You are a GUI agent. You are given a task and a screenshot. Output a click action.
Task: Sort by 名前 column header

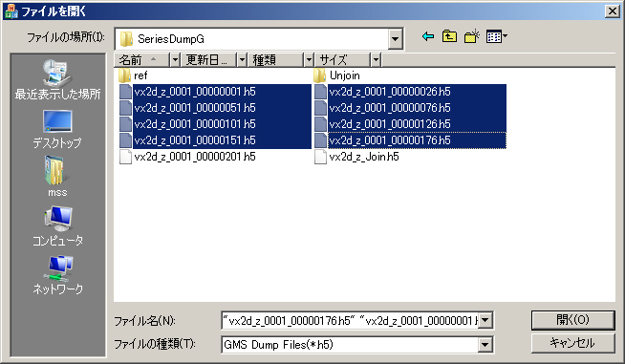(142, 60)
